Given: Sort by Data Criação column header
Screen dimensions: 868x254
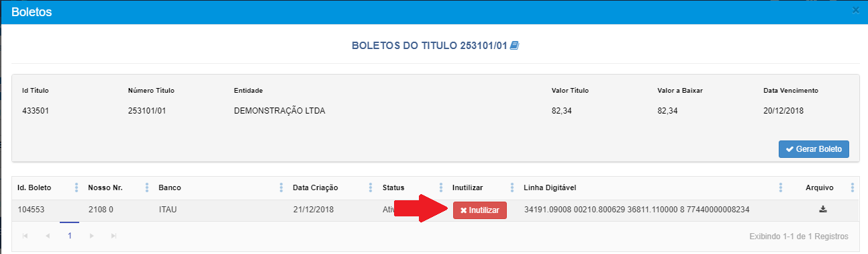Looking at the screenshot, I should tap(316, 187).
